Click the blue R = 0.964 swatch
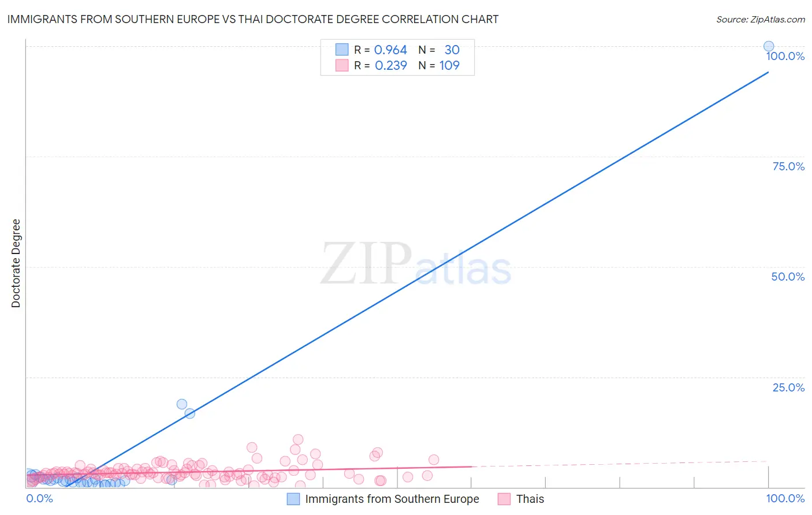Image resolution: width=812 pixels, height=515 pixels. 342,50
